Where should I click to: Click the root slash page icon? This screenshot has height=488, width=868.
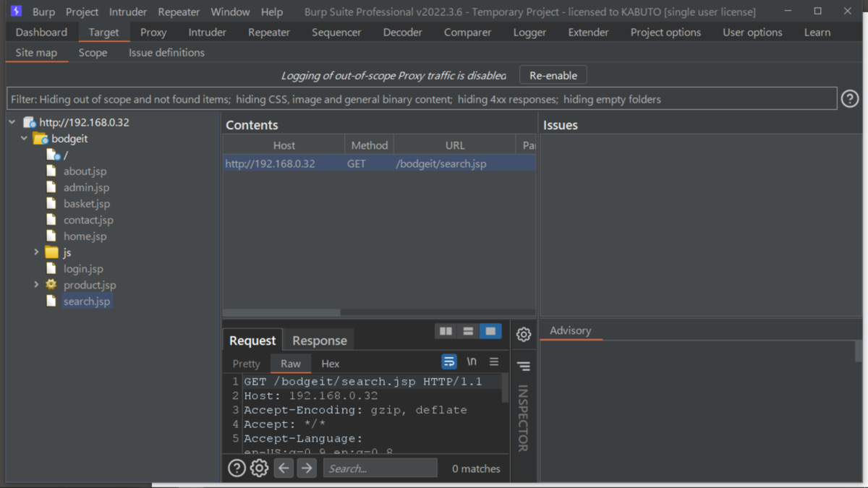(x=53, y=155)
